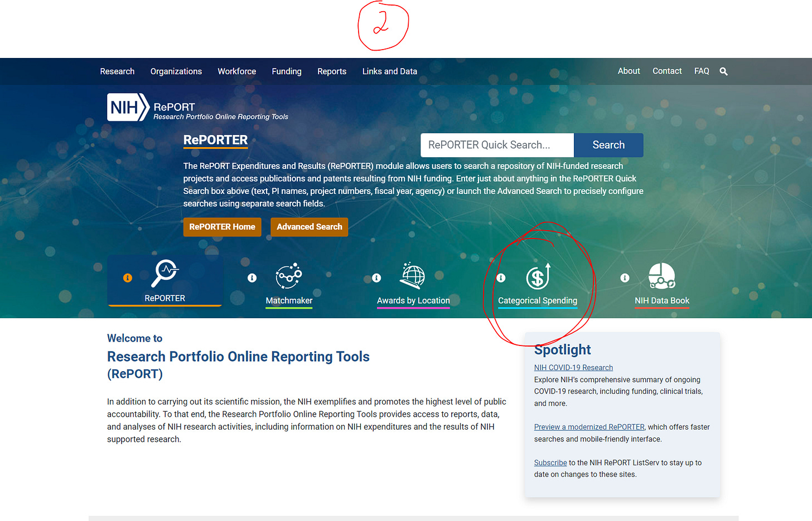Screen dimensions: 812x521
Task: Click the RePORT site title beside NIH logo
Action: [x=174, y=107]
